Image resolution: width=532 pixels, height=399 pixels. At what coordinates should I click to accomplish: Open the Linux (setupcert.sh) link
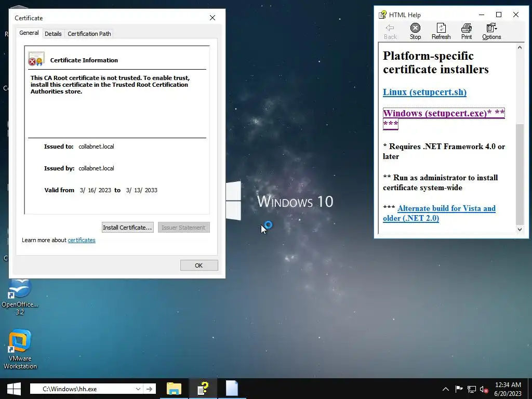tap(424, 92)
